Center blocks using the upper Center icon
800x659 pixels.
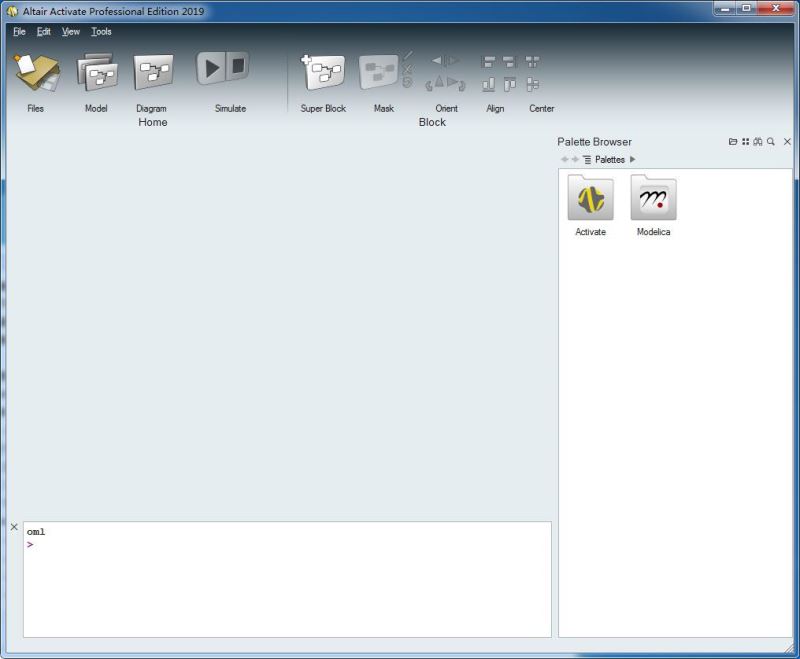[x=532, y=62]
